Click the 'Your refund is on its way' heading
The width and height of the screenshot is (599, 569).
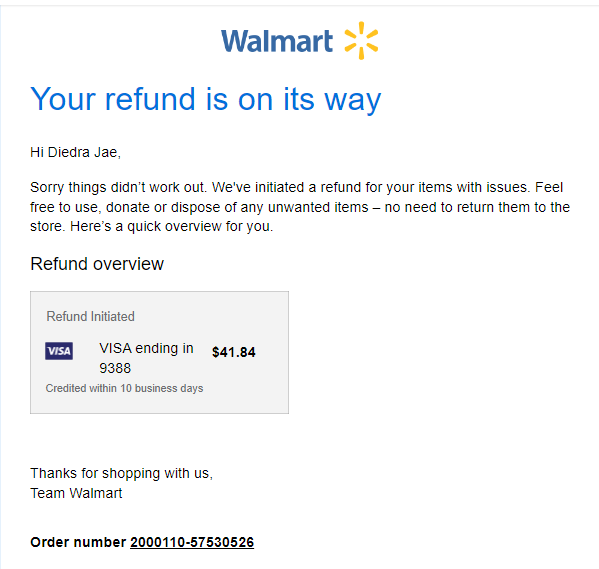pyautogui.click(x=206, y=99)
